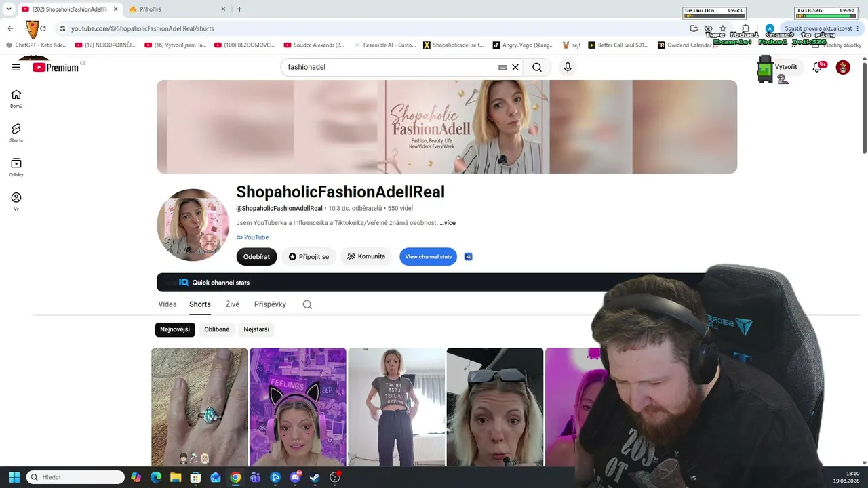
Task: Select the Shorts channel tab
Action: (x=200, y=304)
